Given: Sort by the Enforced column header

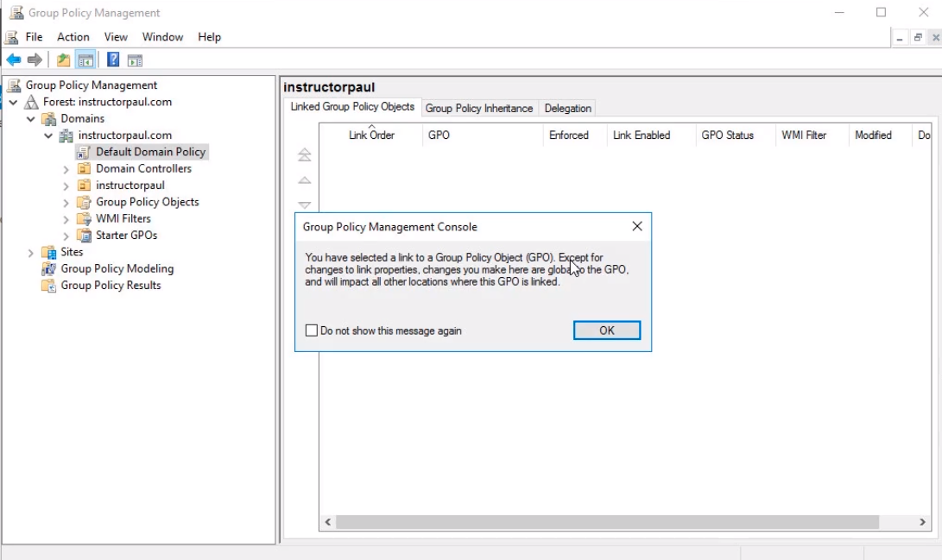Looking at the screenshot, I should pos(575,135).
